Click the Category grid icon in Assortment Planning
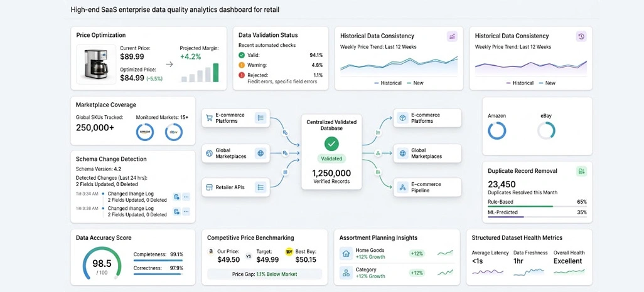The image size is (644, 292). click(346, 273)
